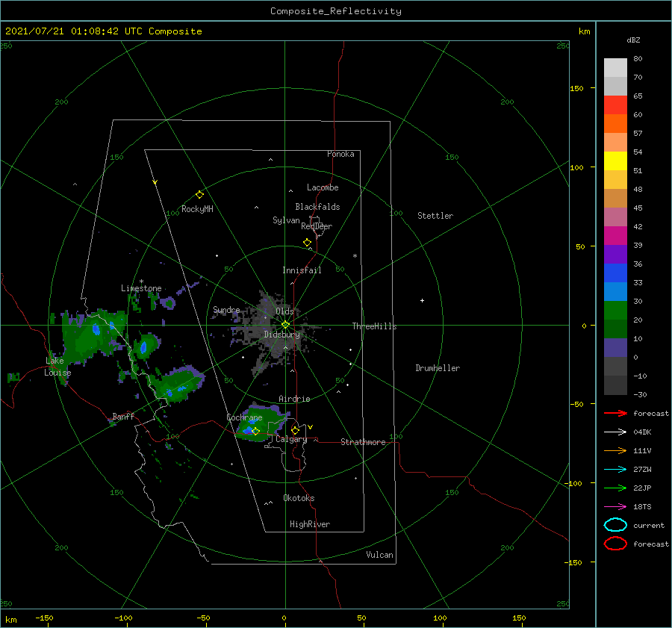Select the cyan current ellipse legend icon

pos(615,525)
